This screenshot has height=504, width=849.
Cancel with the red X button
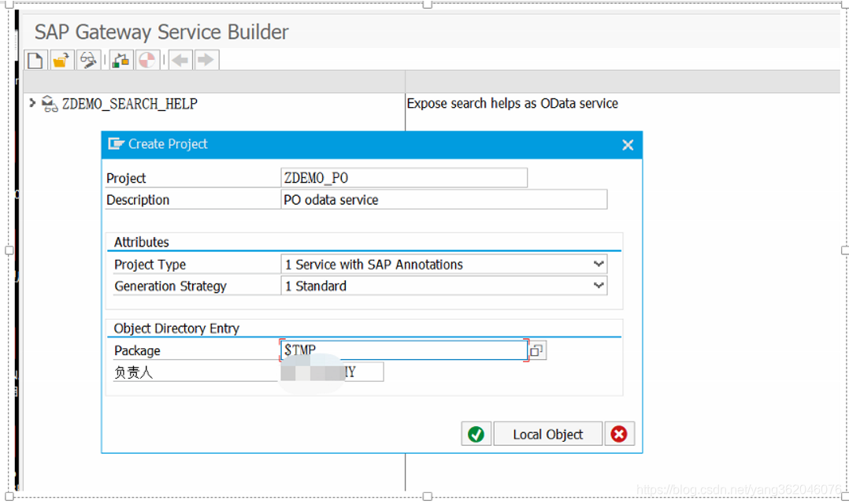tap(619, 434)
